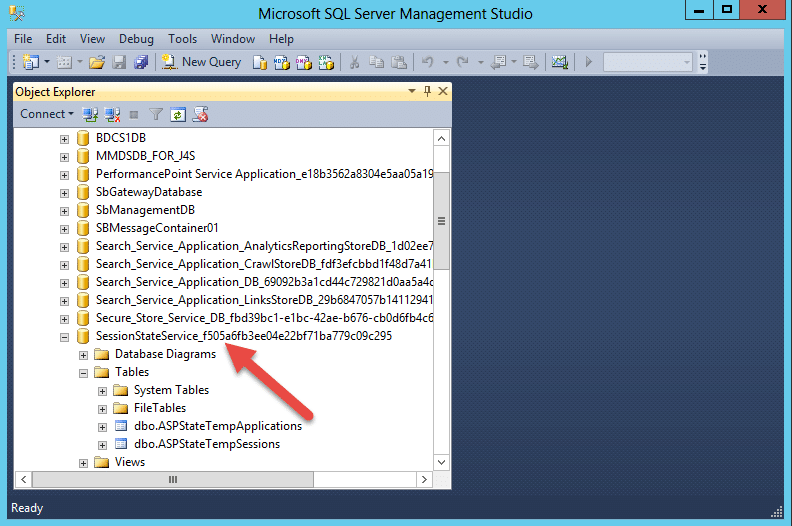This screenshot has width=792, height=526.
Task: Open the Help menu
Action: point(281,39)
